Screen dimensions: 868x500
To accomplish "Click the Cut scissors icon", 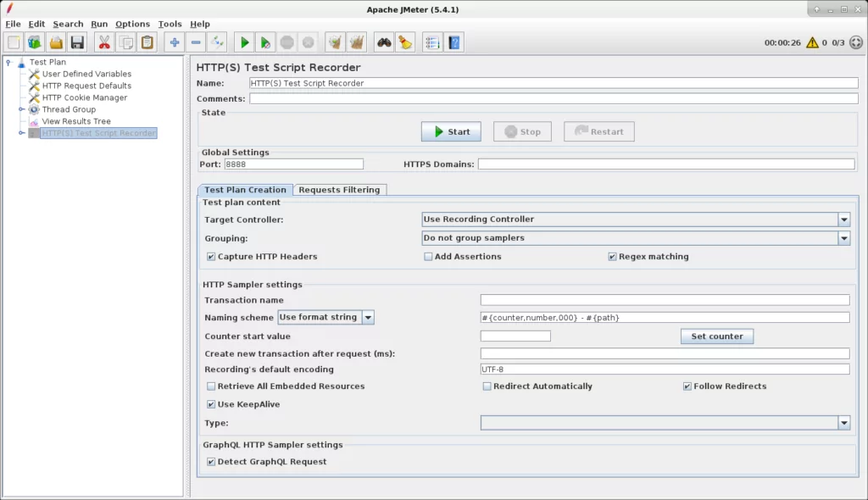I will point(104,42).
